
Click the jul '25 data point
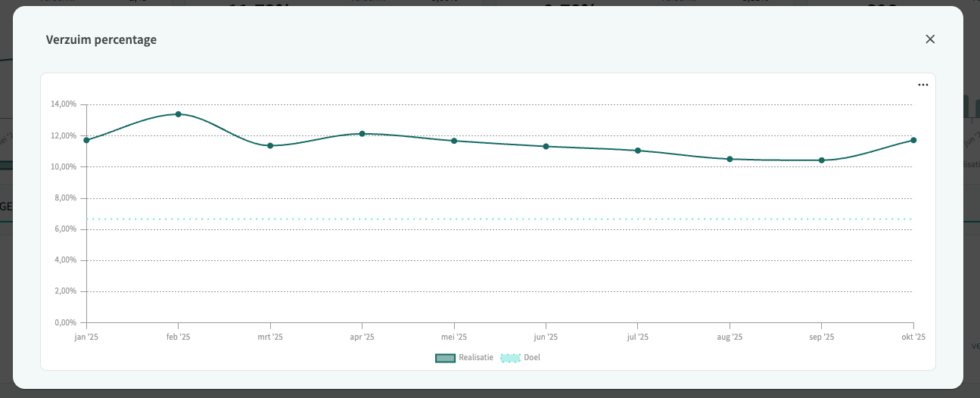point(638,151)
